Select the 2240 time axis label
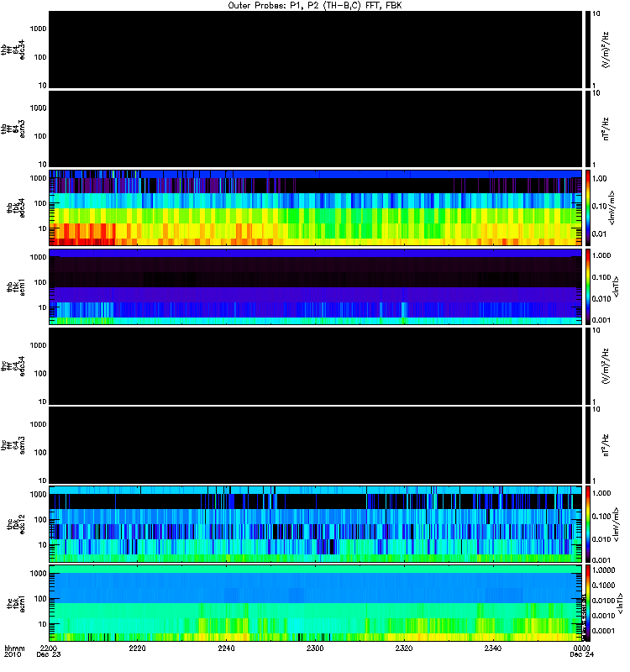This screenshot has width=630, height=672. tap(226, 648)
